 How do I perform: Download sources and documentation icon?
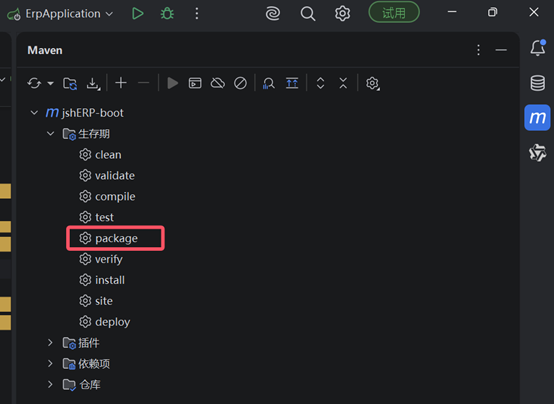coord(93,83)
